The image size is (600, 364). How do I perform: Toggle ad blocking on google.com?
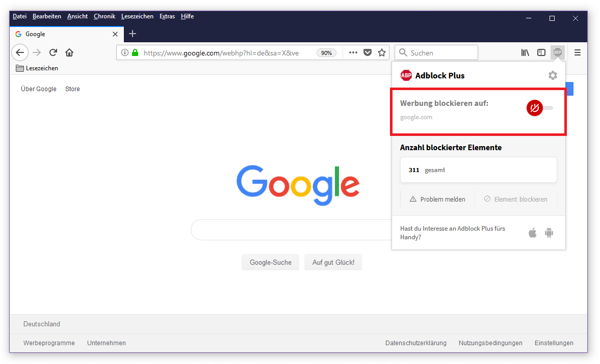pyautogui.click(x=539, y=108)
